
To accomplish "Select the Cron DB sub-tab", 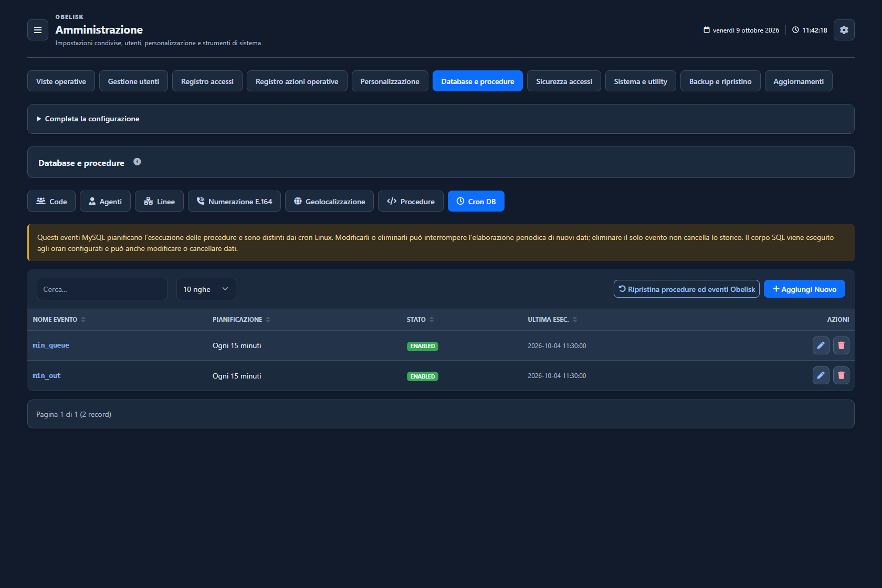I will (x=476, y=201).
